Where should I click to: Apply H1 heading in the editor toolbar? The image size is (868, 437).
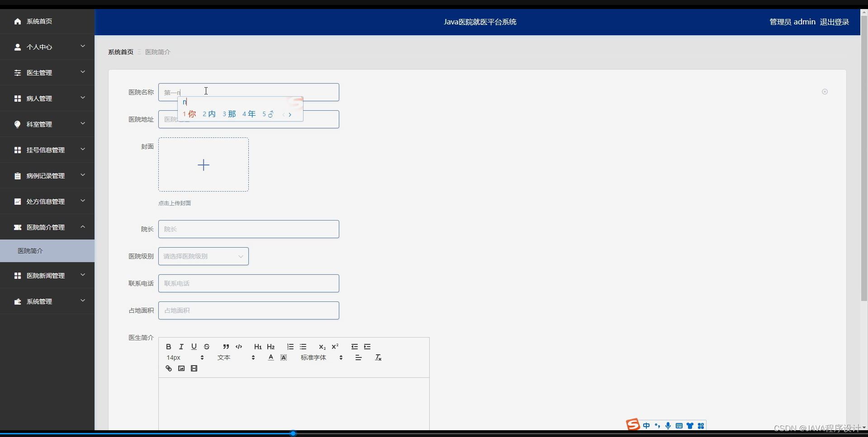[x=257, y=347]
